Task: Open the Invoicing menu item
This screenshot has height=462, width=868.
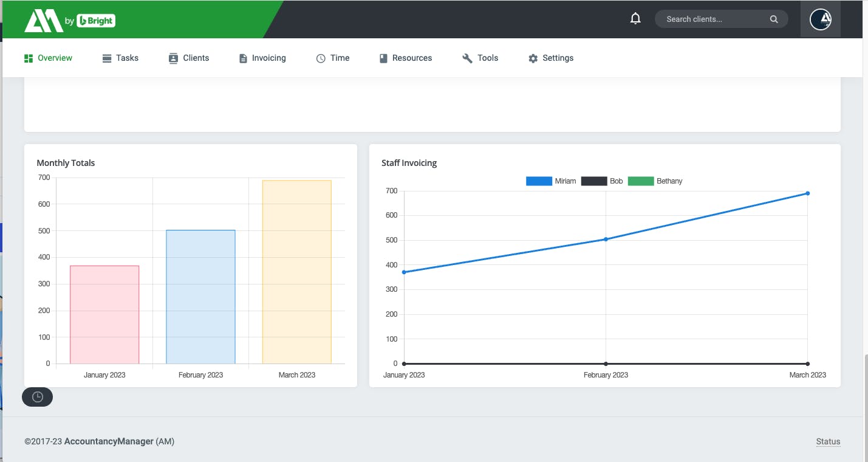Action: [x=262, y=58]
